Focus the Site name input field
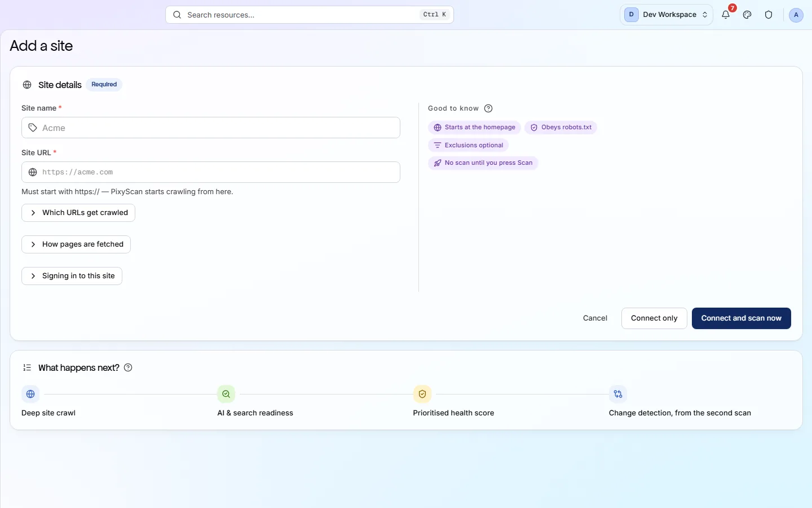The height and width of the screenshot is (508, 812). [x=211, y=128]
